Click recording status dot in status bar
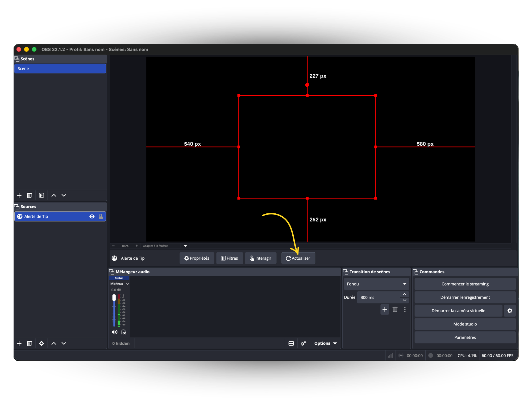 [x=431, y=356]
